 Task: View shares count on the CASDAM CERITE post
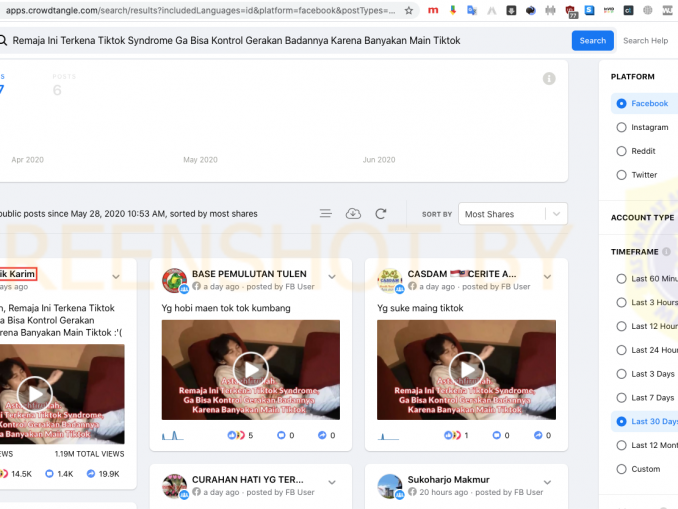click(543, 435)
